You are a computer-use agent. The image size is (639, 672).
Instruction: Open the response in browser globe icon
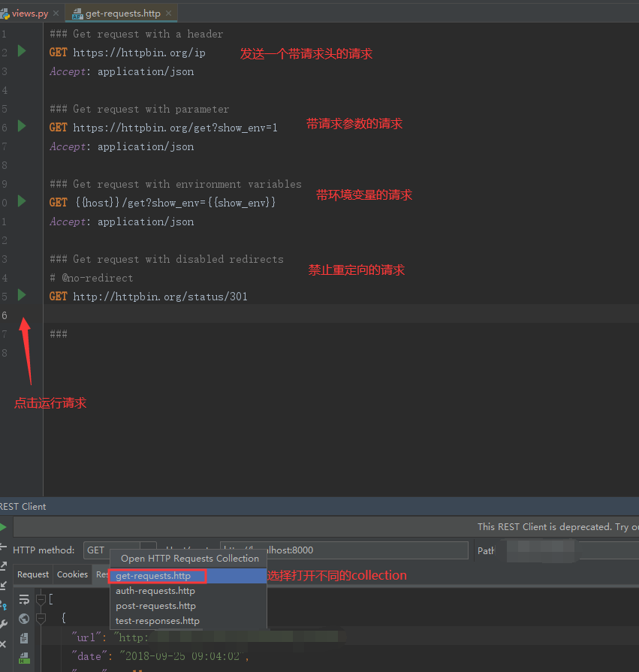coord(25,619)
